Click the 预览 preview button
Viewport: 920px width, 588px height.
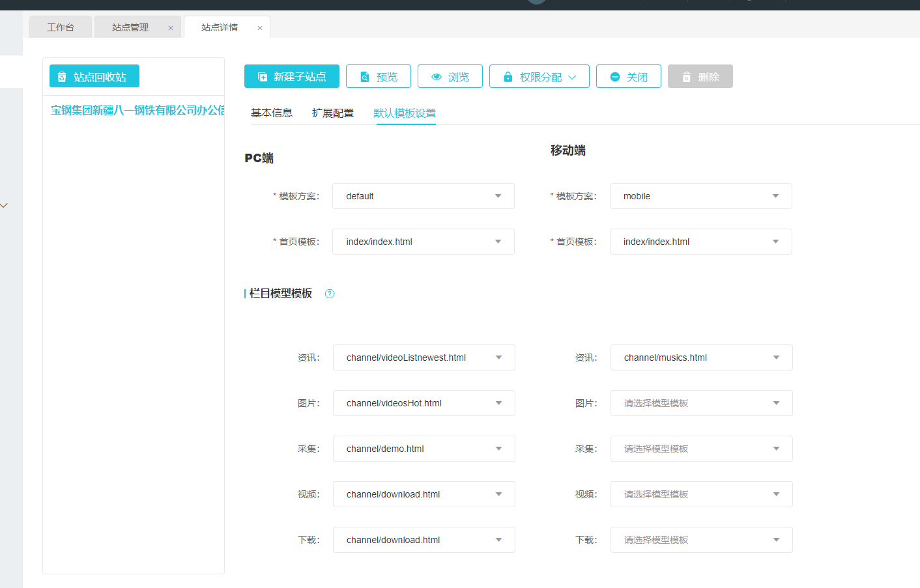(379, 77)
